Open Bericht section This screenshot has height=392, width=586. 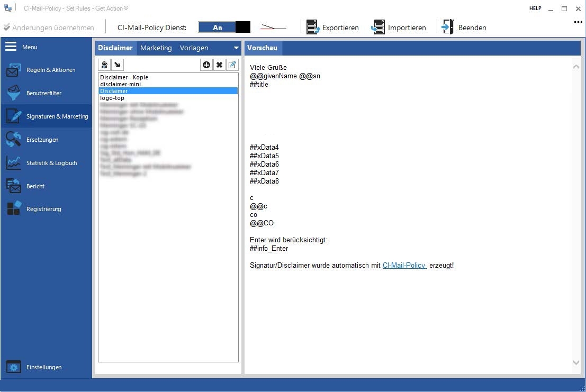click(47, 186)
